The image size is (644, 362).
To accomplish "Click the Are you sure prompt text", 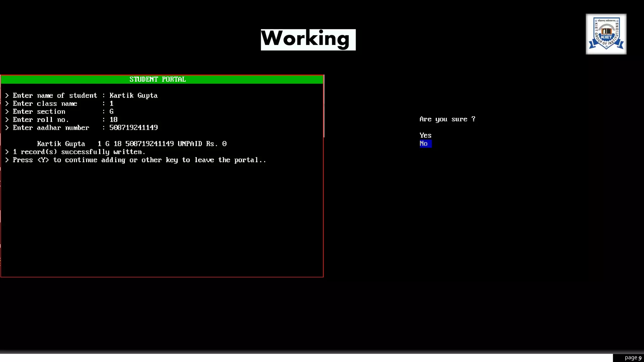I will click(x=447, y=119).
